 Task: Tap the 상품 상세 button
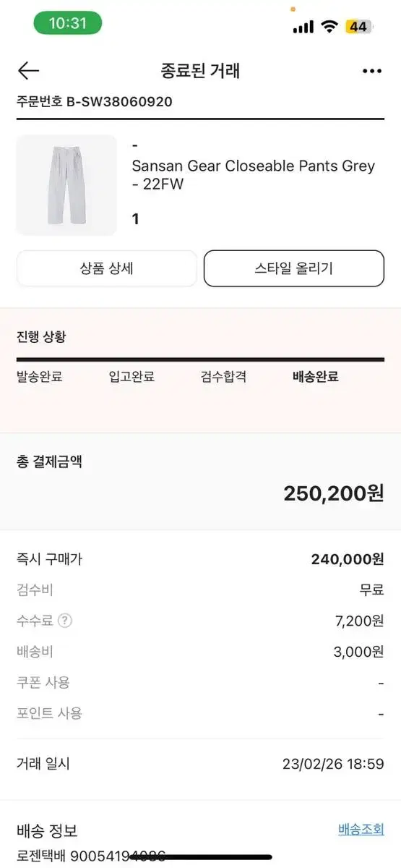(107, 268)
